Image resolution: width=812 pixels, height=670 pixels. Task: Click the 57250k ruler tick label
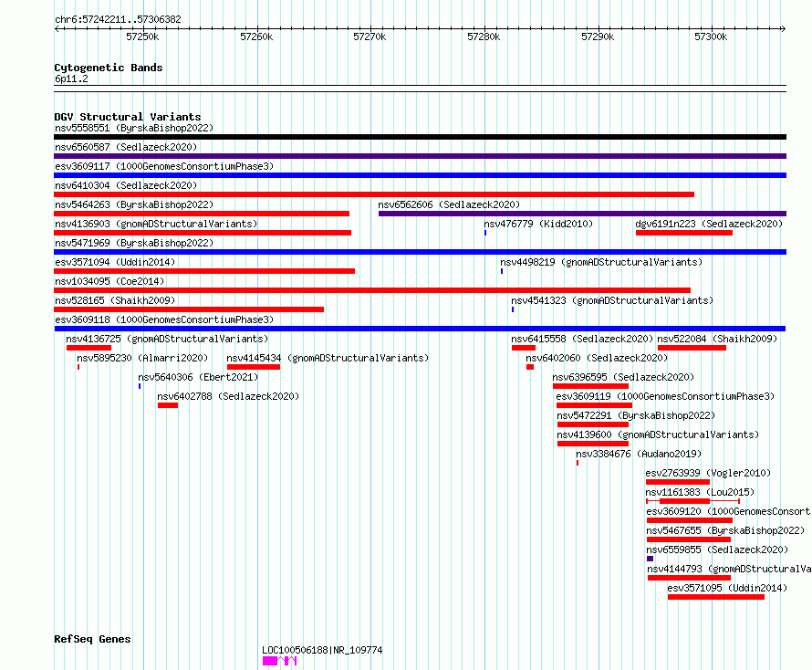[x=142, y=37]
